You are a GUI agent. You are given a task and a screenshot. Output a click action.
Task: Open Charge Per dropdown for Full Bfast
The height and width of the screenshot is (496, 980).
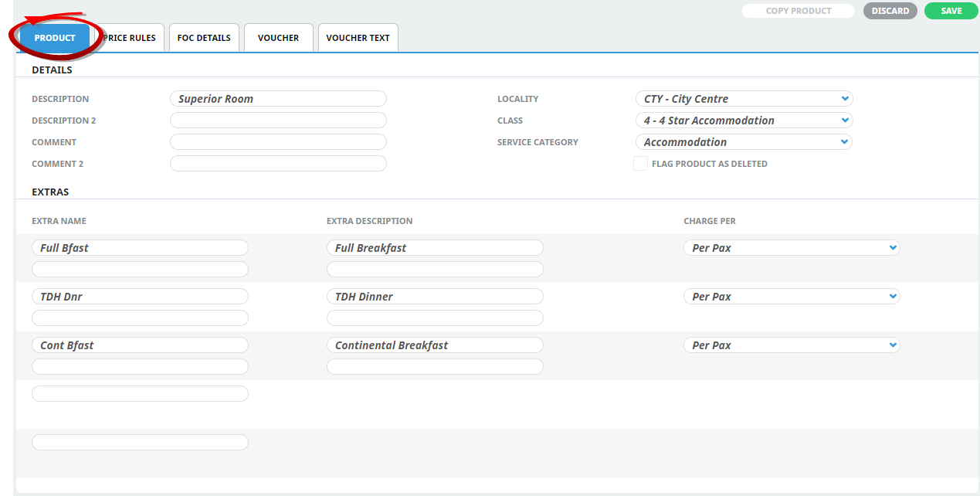tap(791, 248)
